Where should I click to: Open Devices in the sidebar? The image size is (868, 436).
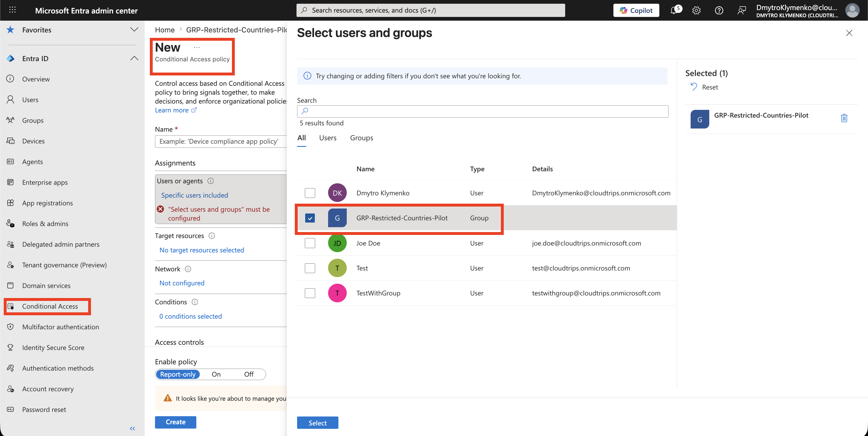pyautogui.click(x=33, y=141)
